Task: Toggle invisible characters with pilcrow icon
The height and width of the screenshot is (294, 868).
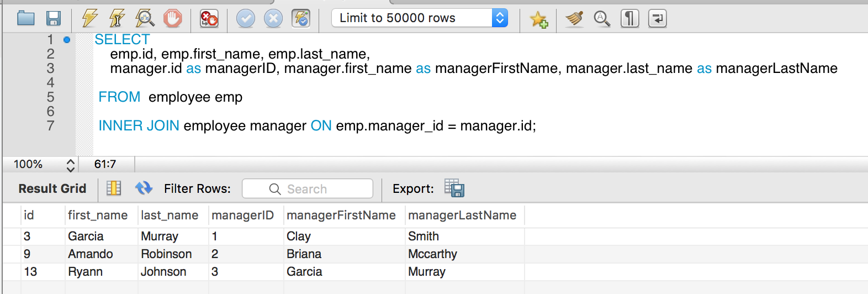Action: (629, 19)
